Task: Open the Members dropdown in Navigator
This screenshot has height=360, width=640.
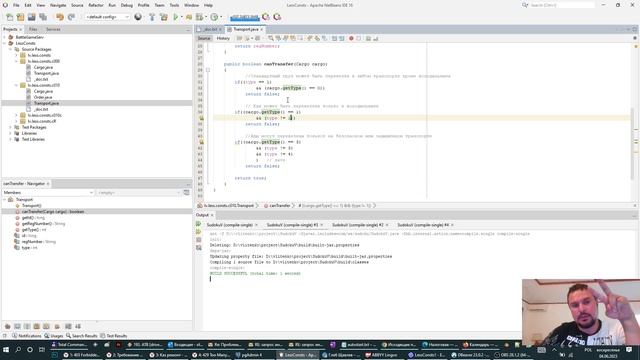Action: pyautogui.click(x=48, y=193)
